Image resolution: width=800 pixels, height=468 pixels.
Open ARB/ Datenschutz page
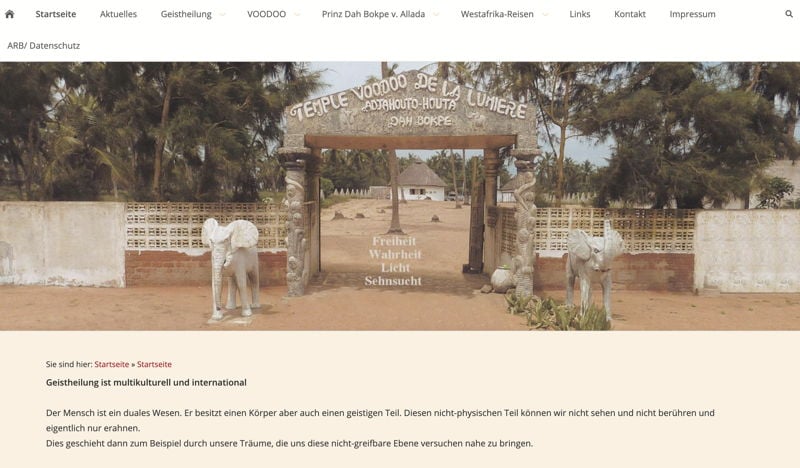43,45
